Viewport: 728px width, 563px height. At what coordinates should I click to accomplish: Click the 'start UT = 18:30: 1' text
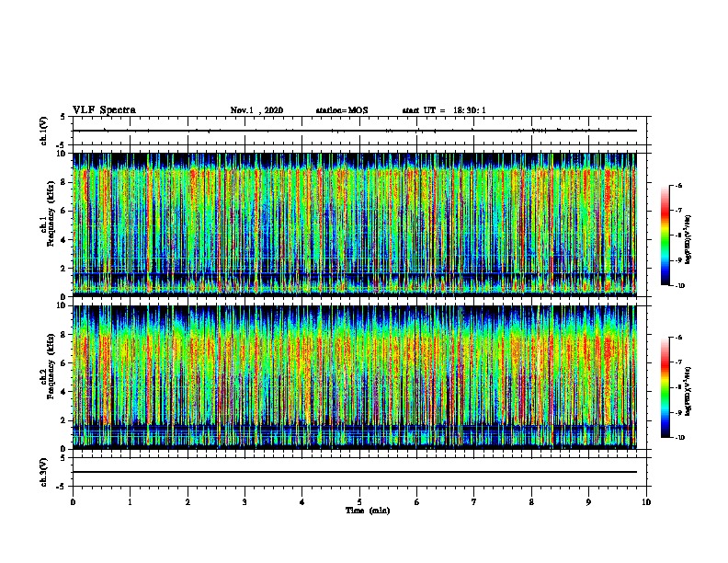tap(444, 110)
